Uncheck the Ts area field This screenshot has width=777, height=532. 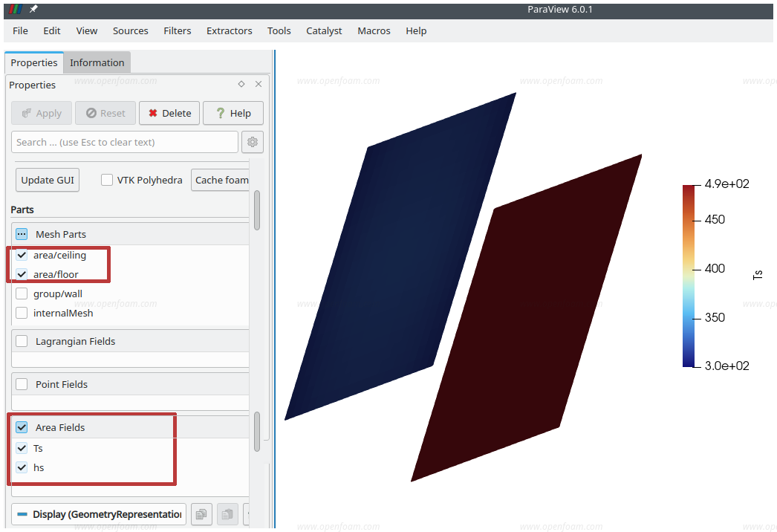pyautogui.click(x=22, y=448)
